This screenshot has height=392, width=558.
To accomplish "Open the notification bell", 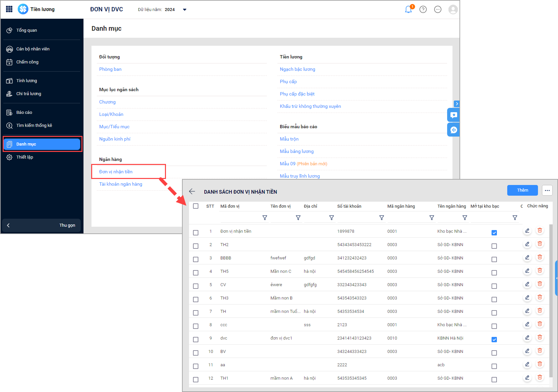I will point(408,9).
